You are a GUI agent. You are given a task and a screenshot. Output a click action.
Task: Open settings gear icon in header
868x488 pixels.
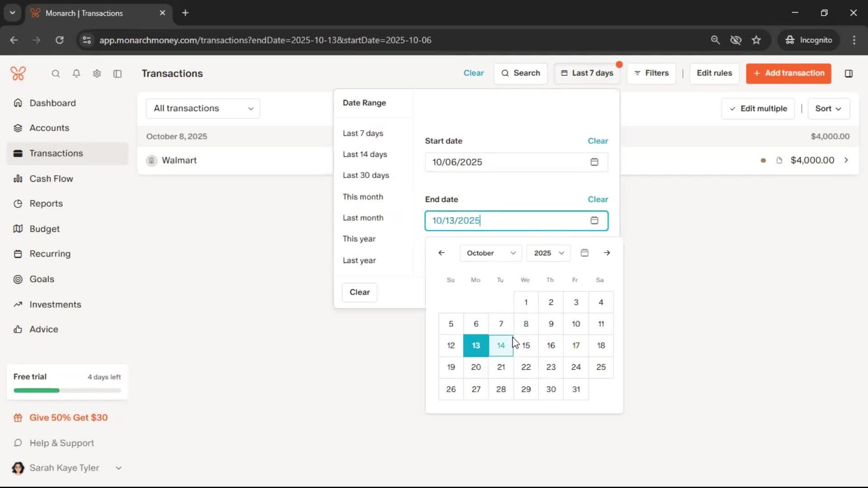tap(97, 74)
